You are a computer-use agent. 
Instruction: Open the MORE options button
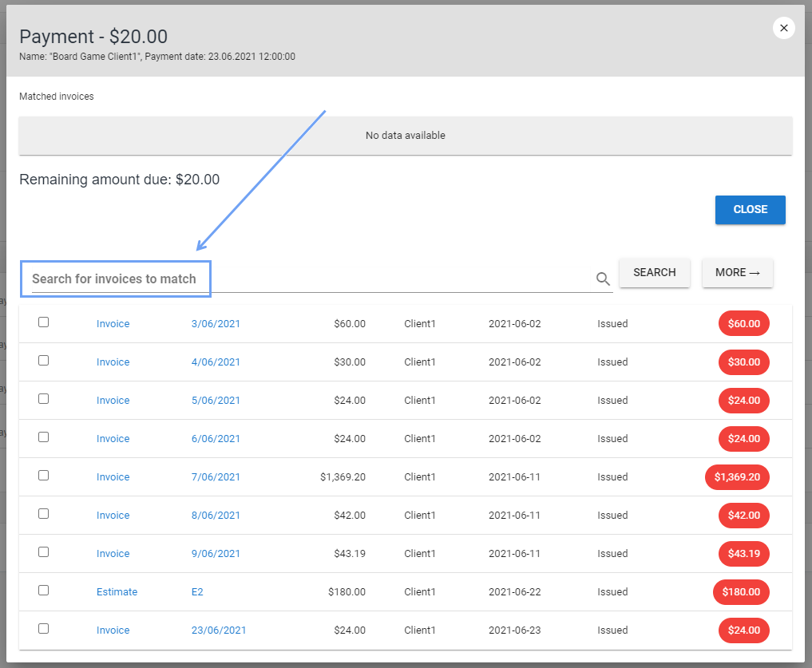[x=737, y=272]
